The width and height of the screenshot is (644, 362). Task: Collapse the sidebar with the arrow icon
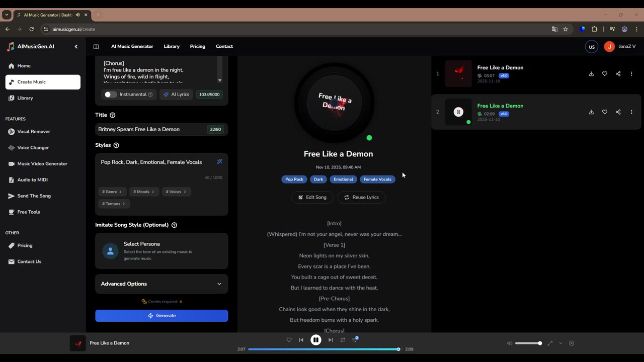coord(76,46)
